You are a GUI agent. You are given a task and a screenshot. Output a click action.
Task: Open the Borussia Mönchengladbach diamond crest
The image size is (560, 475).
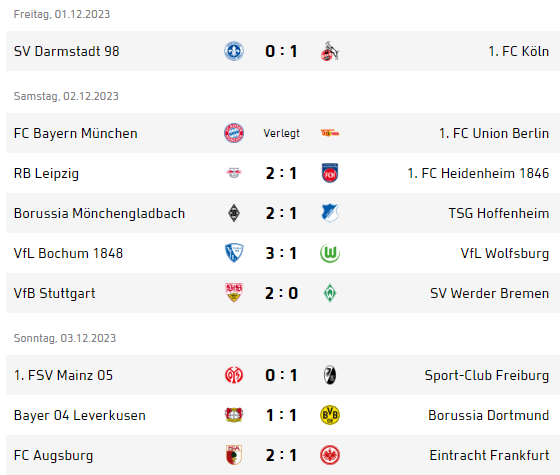[x=234, y=213]
